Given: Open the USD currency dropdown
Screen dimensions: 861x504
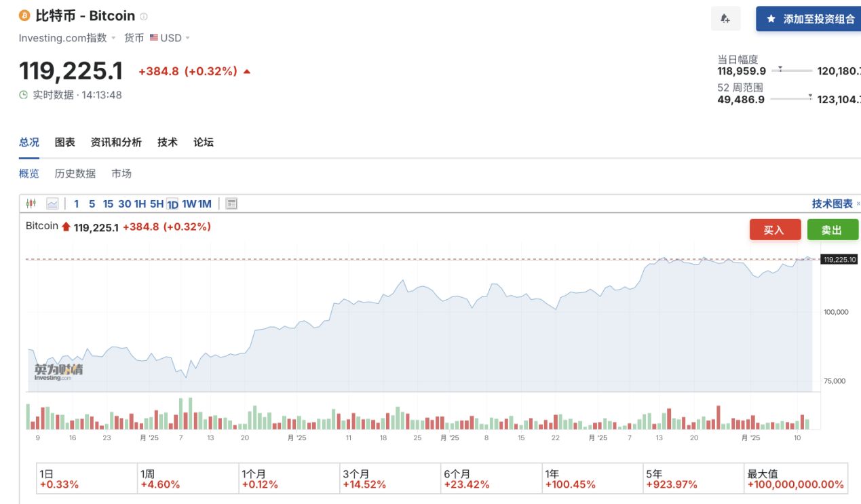Looking at the screenshot, I should coord(170,38).
